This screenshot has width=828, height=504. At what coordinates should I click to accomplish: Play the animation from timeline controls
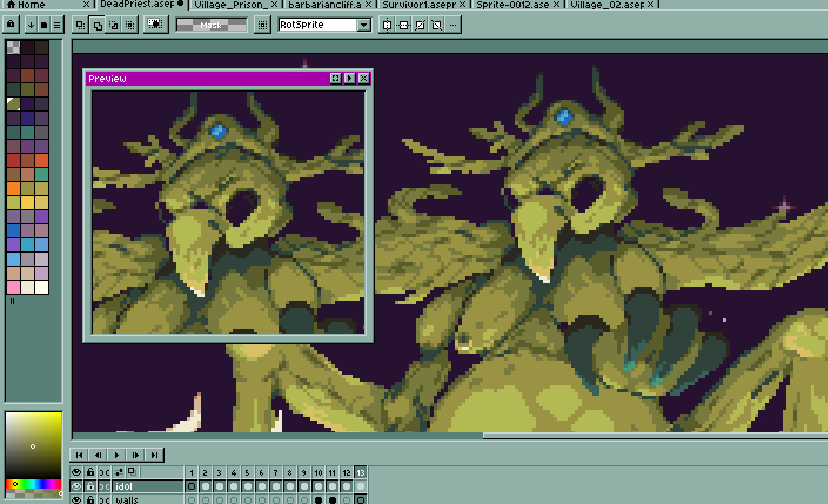[x=117, y=455]
